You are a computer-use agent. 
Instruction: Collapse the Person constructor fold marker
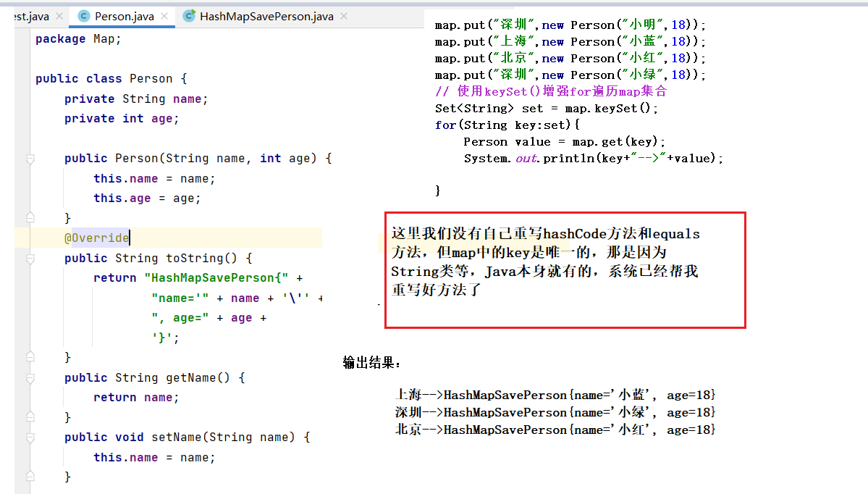[30, 159]
